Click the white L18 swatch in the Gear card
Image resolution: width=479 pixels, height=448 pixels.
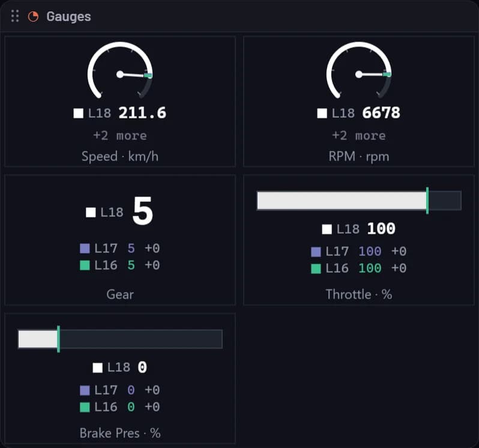(x=91, y=213)
